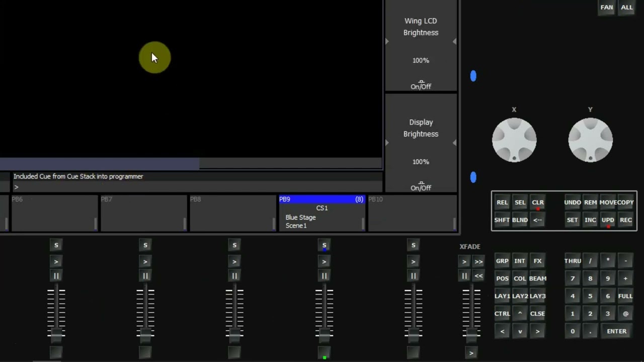Click the FAN button
The image size is (644, 362).
tap(607, 8)
